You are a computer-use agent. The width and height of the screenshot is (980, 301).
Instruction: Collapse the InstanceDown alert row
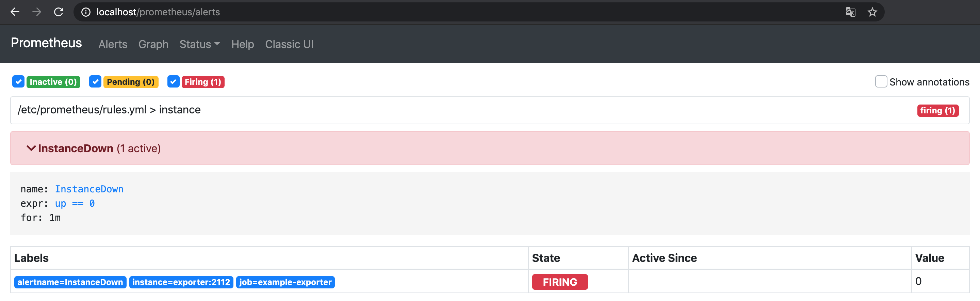click(490, 148)
